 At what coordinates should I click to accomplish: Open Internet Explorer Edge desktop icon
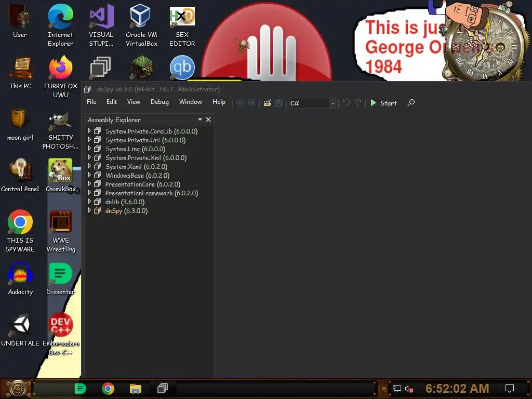pyautogui.click(x=60, y=25)
